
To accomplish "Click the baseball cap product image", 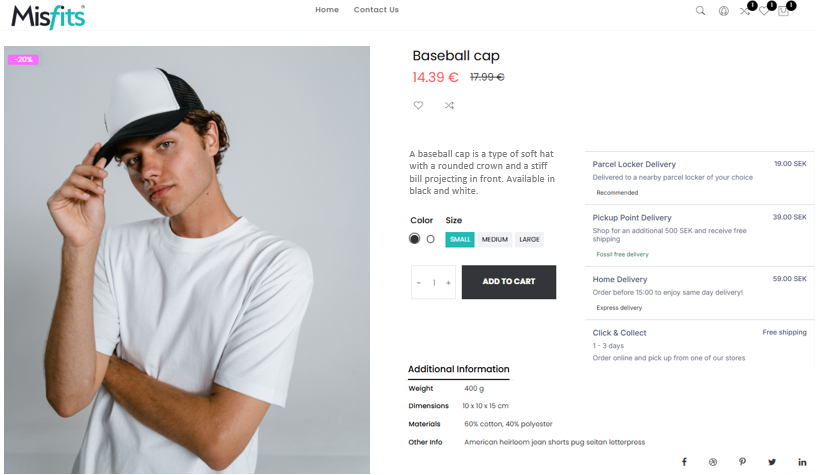I will (x=187, y=260).
